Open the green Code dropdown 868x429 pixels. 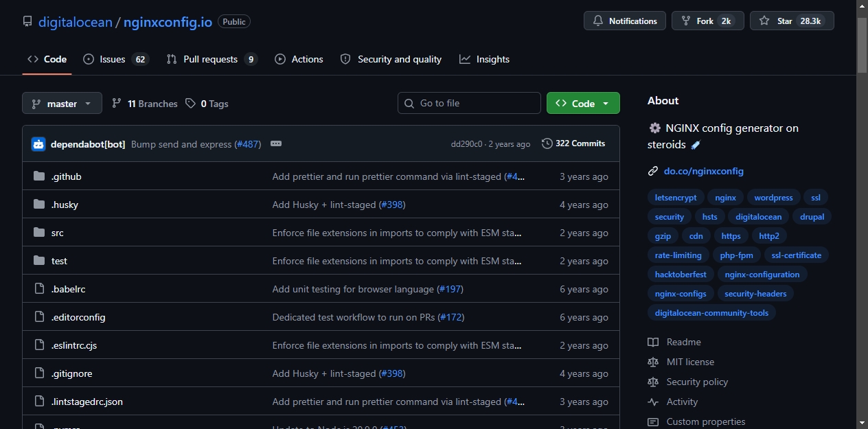(583, 104)
